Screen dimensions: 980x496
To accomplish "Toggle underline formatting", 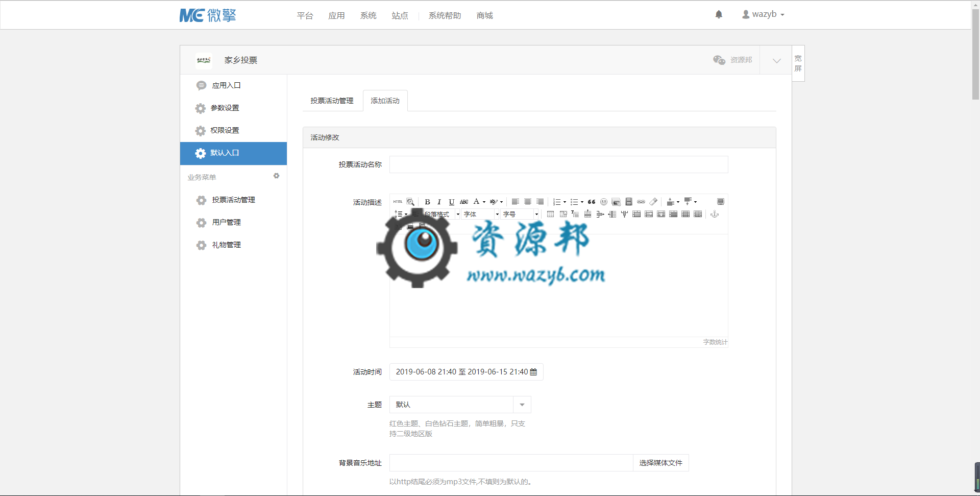I will 451,202.
